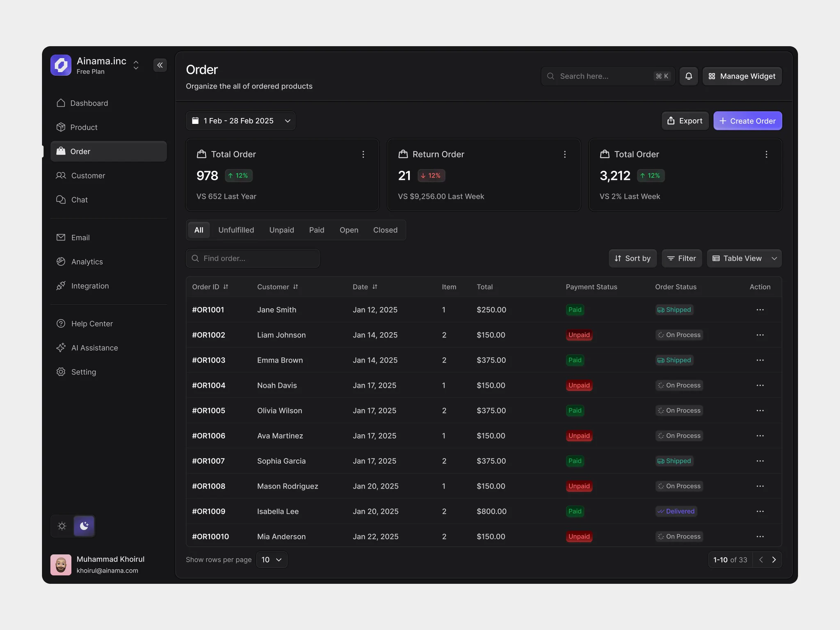Open actions menu for order #OR1001
The height and width of the screenshot is (630, 840).
point(760,310)
